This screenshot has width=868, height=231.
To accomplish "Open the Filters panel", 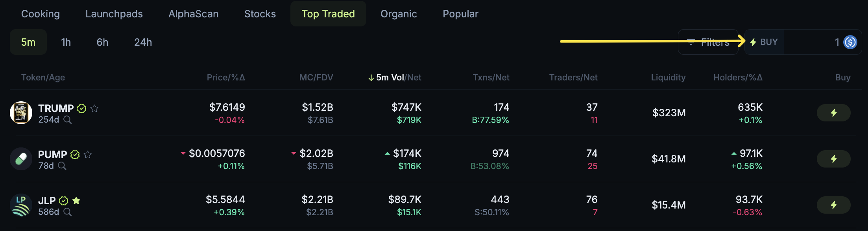I will 708,42.
